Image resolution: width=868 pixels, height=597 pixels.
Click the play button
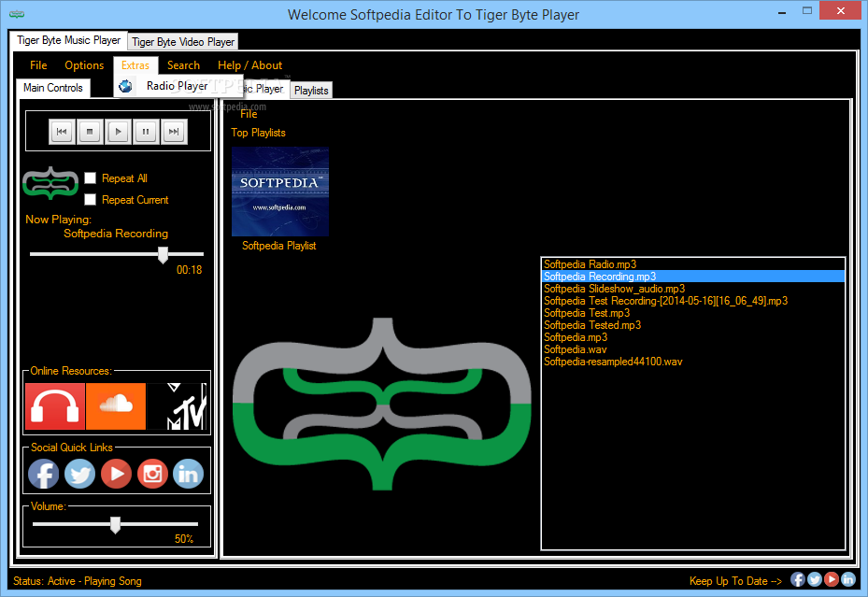pyautogui.click(x=118, y=132)
